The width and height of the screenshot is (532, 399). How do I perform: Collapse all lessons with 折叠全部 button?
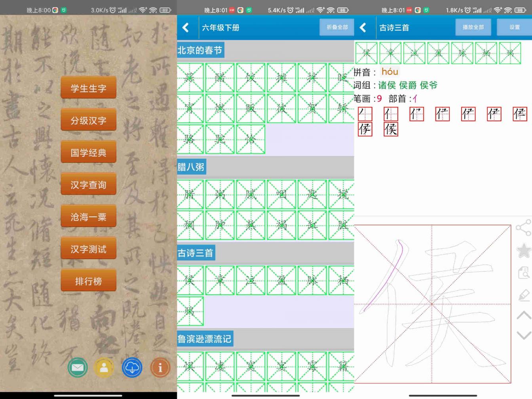pos(336,27)
